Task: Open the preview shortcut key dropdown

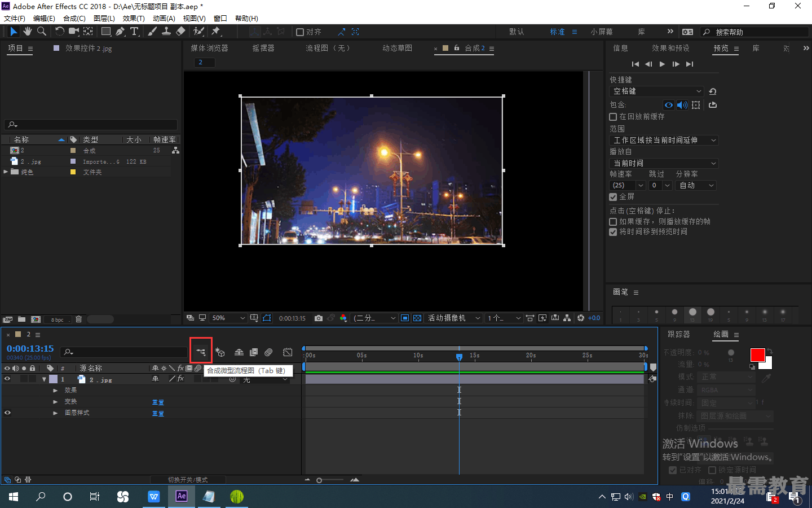Action: pos(657,91)
